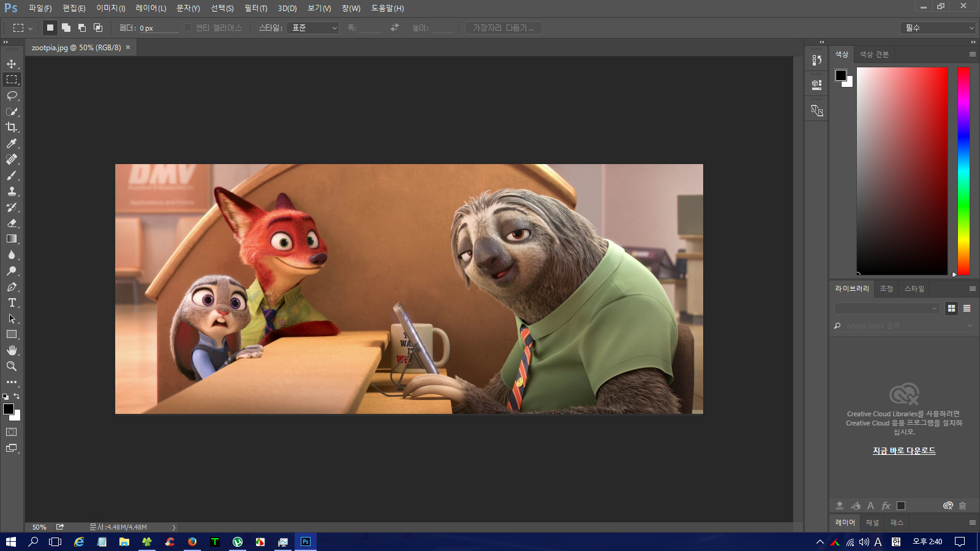
Task: Select the Zoom tool
Action: [x=12, y=366]
